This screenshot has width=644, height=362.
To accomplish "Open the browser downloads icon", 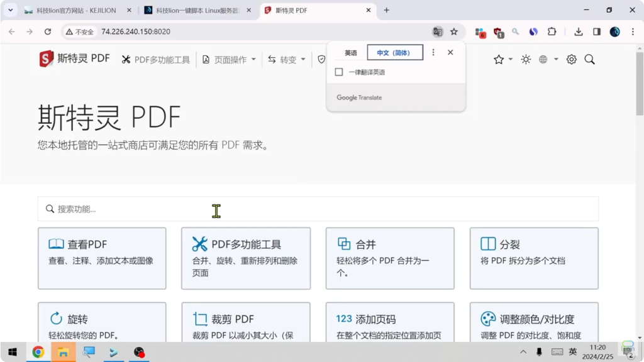I will 579,31.
